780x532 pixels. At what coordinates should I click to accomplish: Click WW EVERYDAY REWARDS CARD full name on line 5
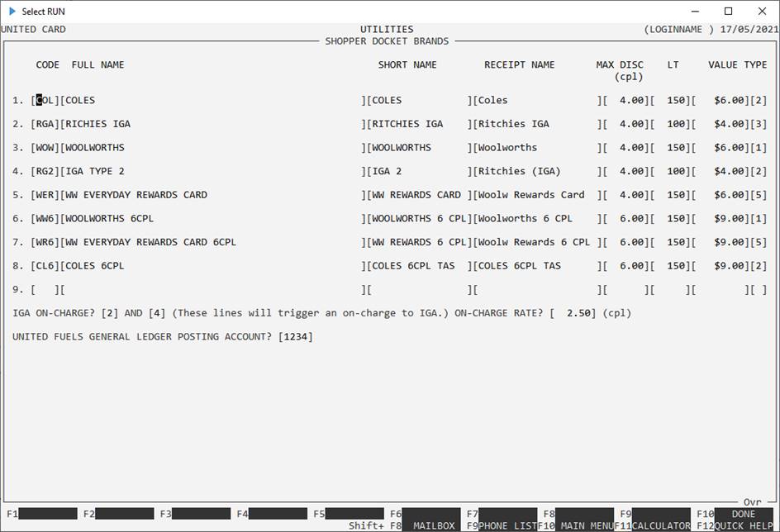click(x=213, y=195)
